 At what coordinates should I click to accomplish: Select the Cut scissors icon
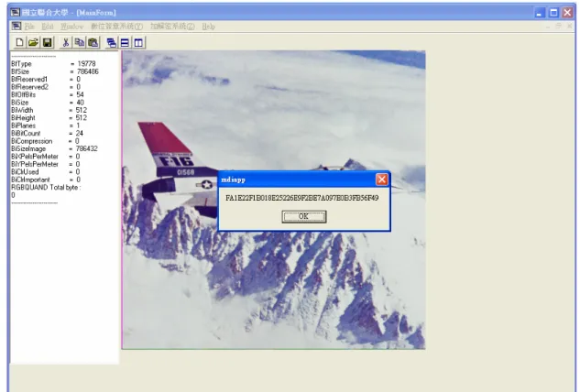tap(65, 42)
